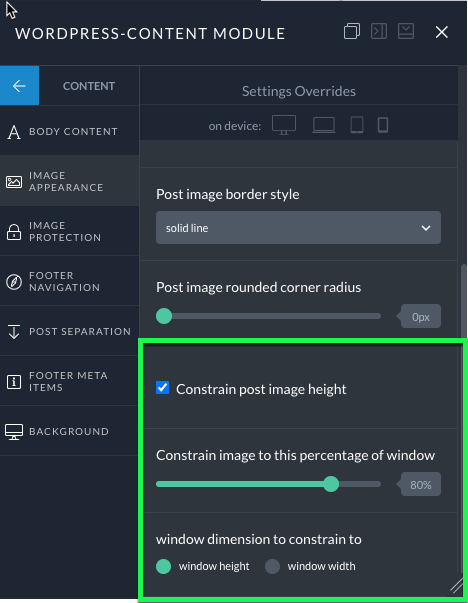Image resolution: width=468 pixels, height=603 pixels.
Task: Select the window height radio option
Action: [163, 566]
